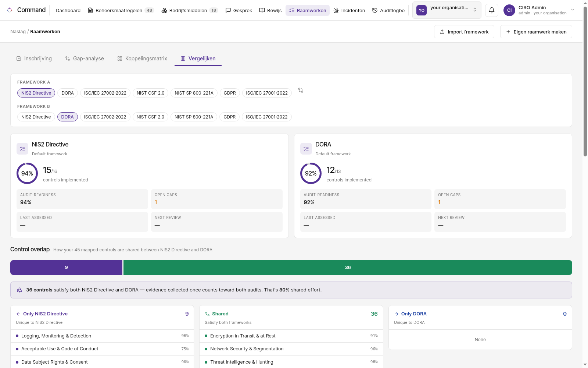Click Encryption in Transit & at Rest row
This screenshot has height=368, width=588.
click(x=291, y=336)
